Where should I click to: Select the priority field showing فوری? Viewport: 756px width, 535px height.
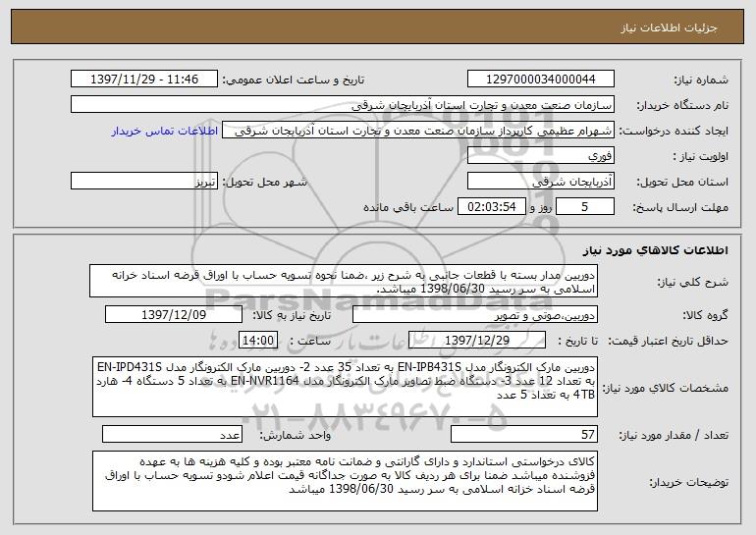pos(540,156)
